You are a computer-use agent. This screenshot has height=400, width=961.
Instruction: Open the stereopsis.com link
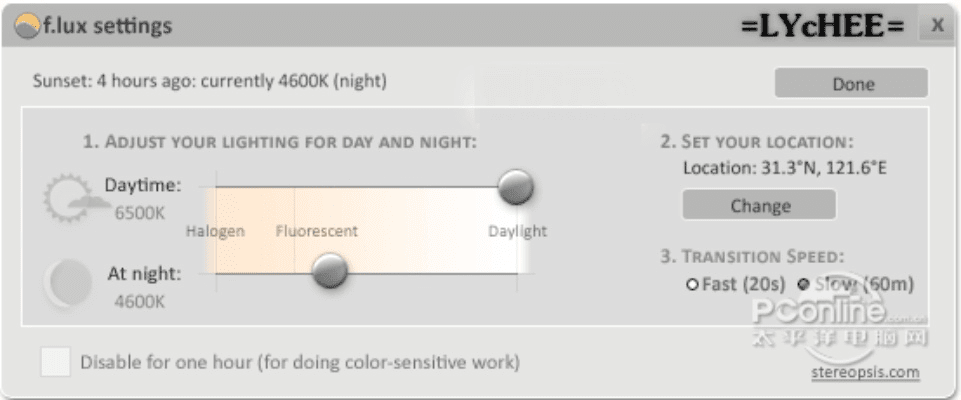click(x=865, y=373)
